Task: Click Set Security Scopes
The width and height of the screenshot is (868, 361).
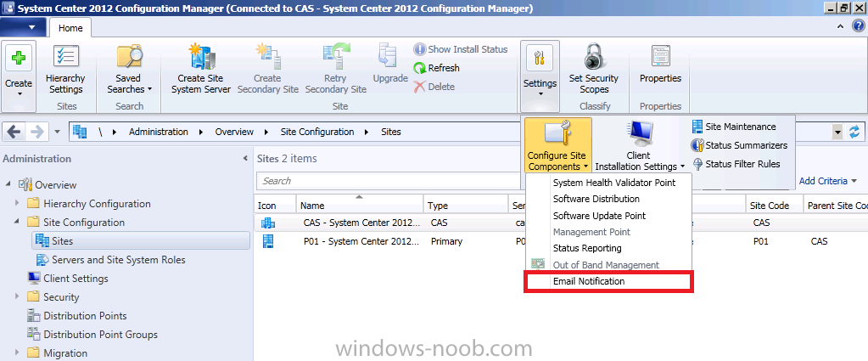Action: [x=593, y=70]
